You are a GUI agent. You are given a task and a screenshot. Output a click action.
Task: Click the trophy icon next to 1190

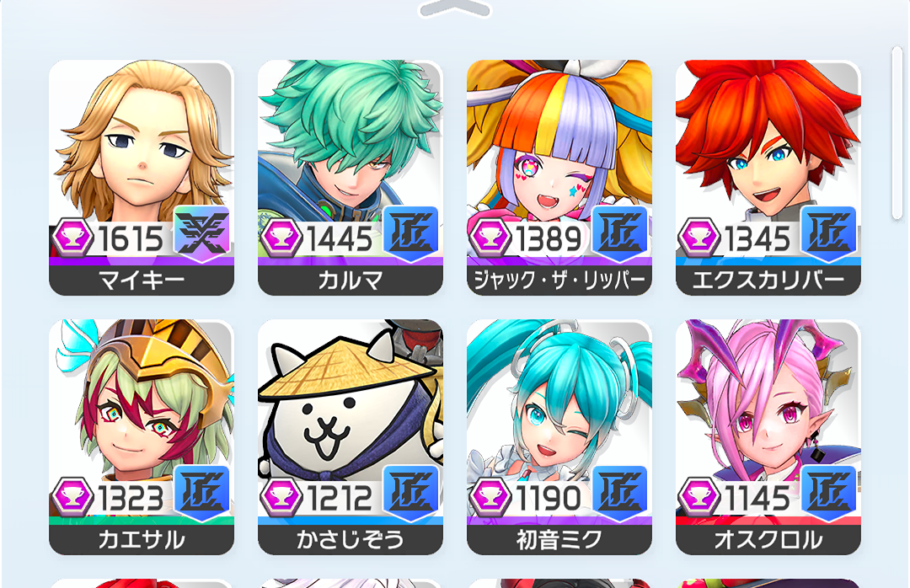click(491, 497)
